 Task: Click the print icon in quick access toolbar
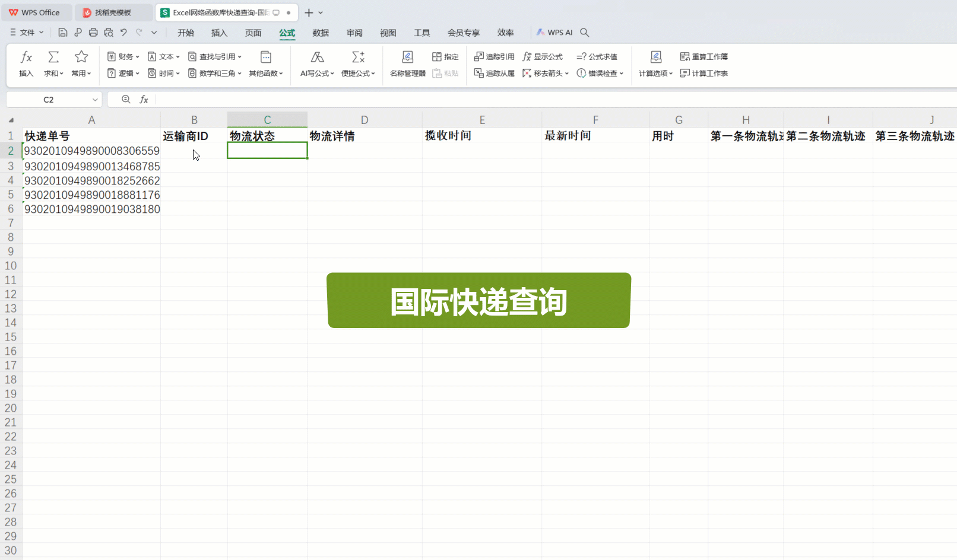tap(93, 33)
